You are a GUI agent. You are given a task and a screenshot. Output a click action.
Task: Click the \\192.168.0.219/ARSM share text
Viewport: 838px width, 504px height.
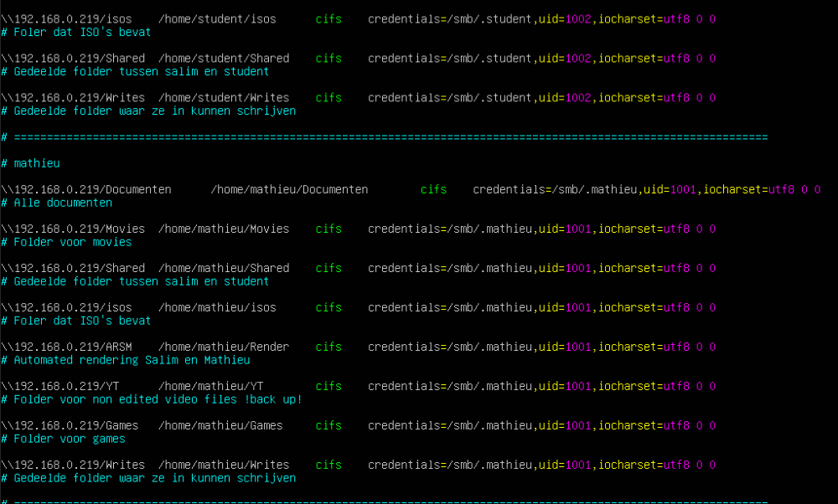point(66,347)
